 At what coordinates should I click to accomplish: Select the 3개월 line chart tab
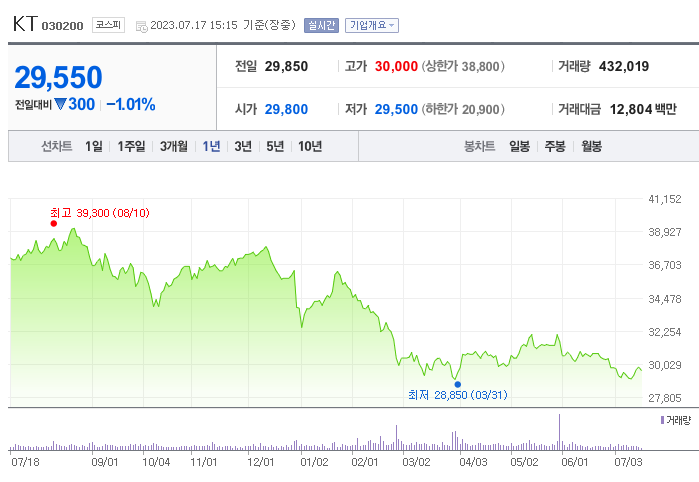[x=174, y=146]
